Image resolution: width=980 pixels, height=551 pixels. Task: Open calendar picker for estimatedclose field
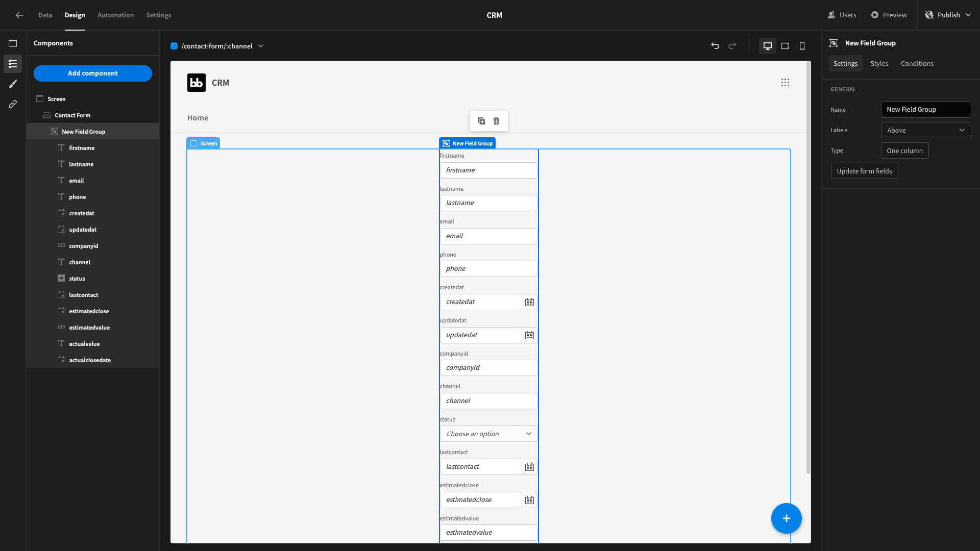(529, 500)
